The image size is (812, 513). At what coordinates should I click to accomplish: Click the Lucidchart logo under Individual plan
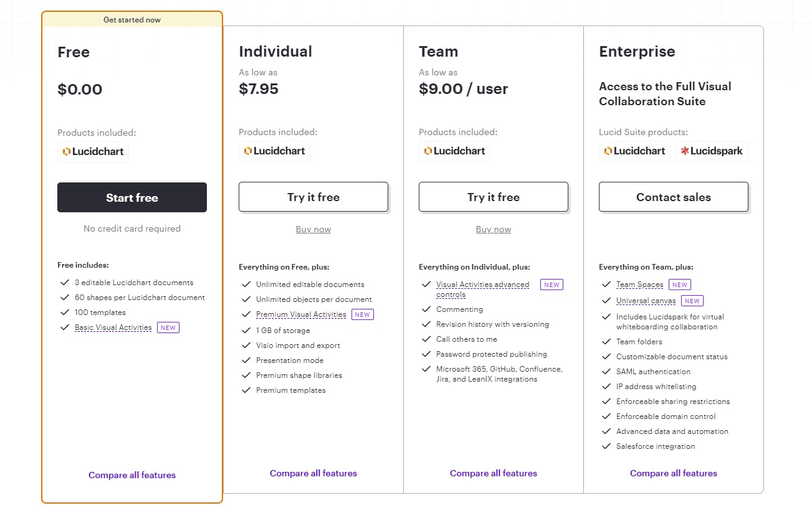(274, 151)
